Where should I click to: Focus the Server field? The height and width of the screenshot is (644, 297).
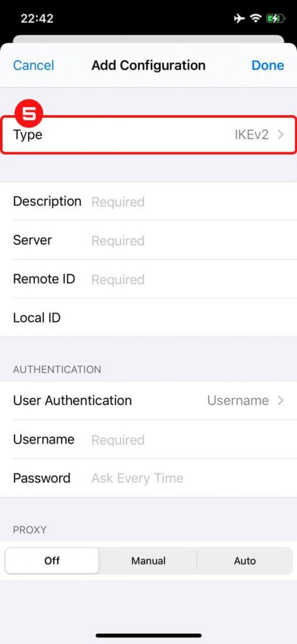click(x=148, y=240)
